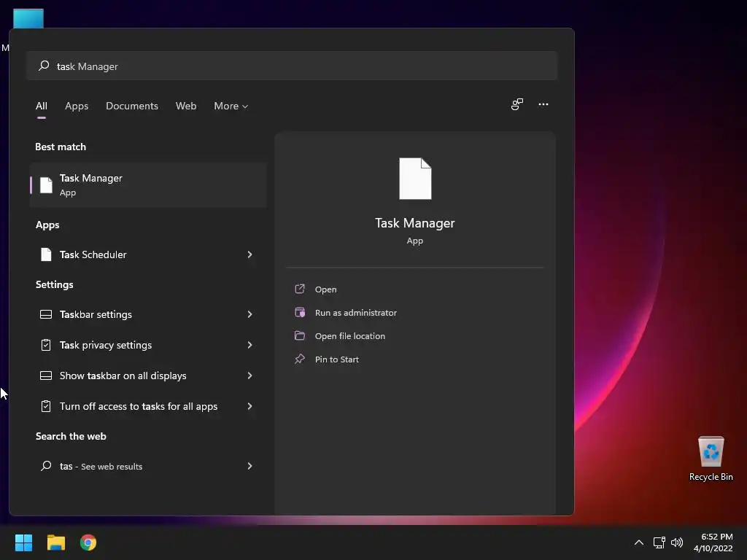Open the More filter dropdown
Screen dimensions: 747x560
click(231, 106)
